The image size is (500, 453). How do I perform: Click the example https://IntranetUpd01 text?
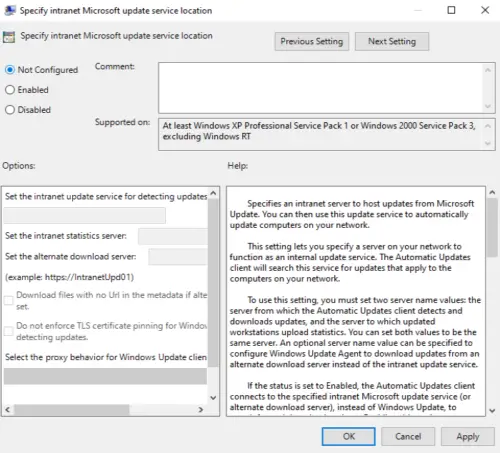pos(69,277)
